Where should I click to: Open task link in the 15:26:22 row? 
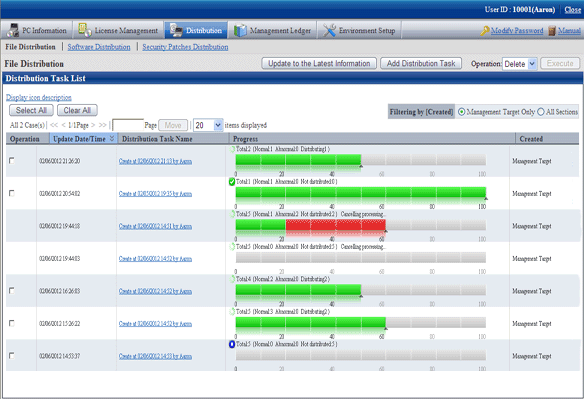tap(155, 324)
